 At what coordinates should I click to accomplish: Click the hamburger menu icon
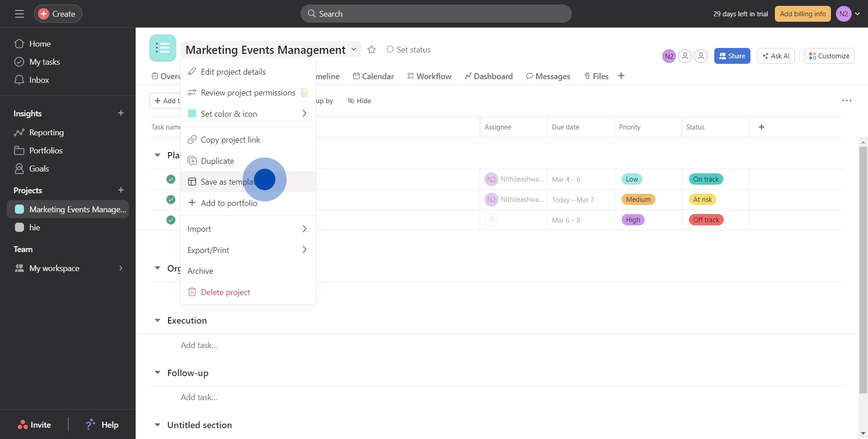19,14
